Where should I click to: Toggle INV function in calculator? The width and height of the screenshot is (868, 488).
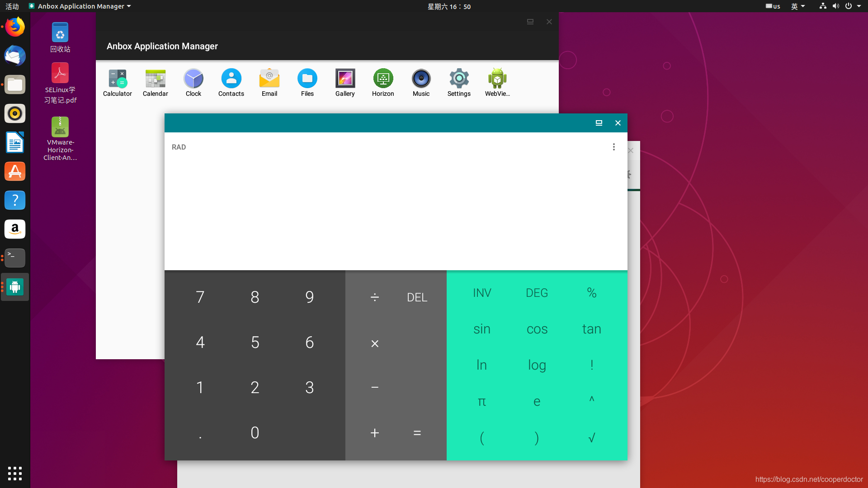(x=481, y=292)
